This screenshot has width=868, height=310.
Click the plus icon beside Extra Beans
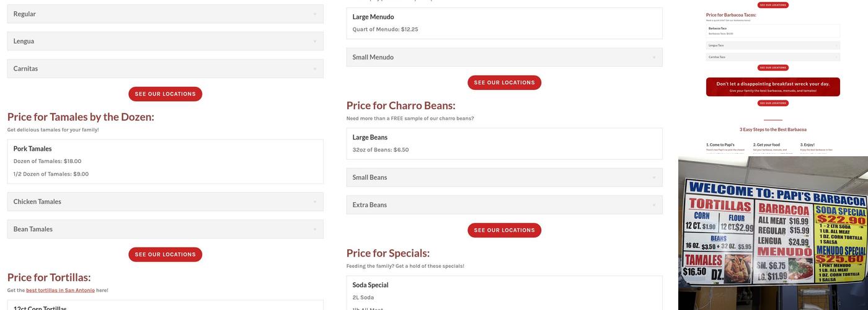coord(653,205)
